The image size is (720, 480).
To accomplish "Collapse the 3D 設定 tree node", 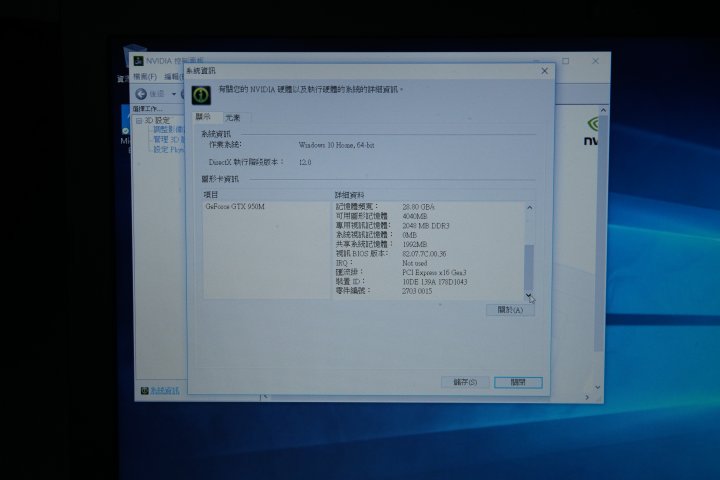I will (139, 121).
